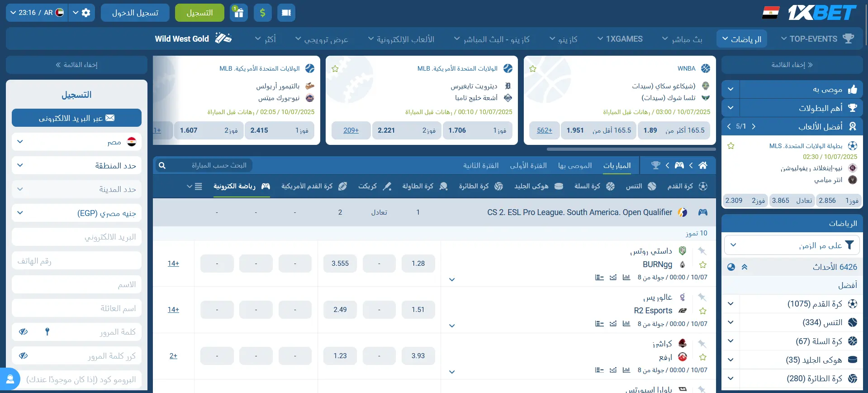
Task: Favorite BURNgg match star
Action: [703, 265]
